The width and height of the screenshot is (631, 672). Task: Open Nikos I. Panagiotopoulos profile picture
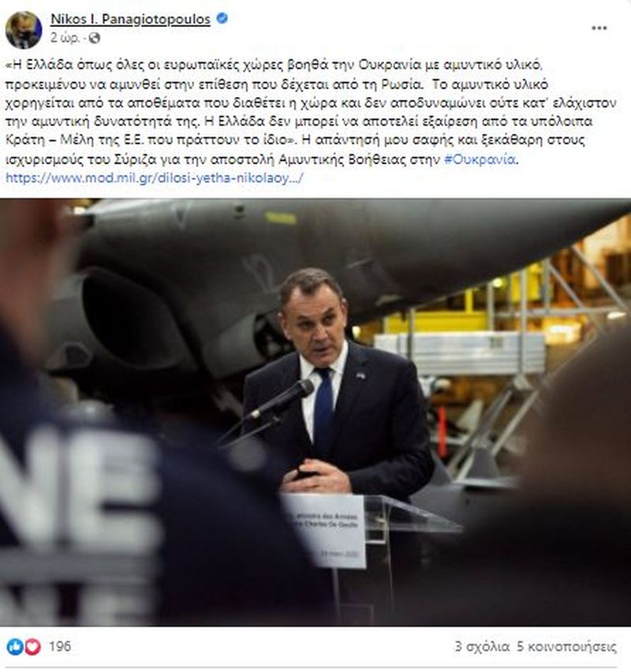coord(24,30)
